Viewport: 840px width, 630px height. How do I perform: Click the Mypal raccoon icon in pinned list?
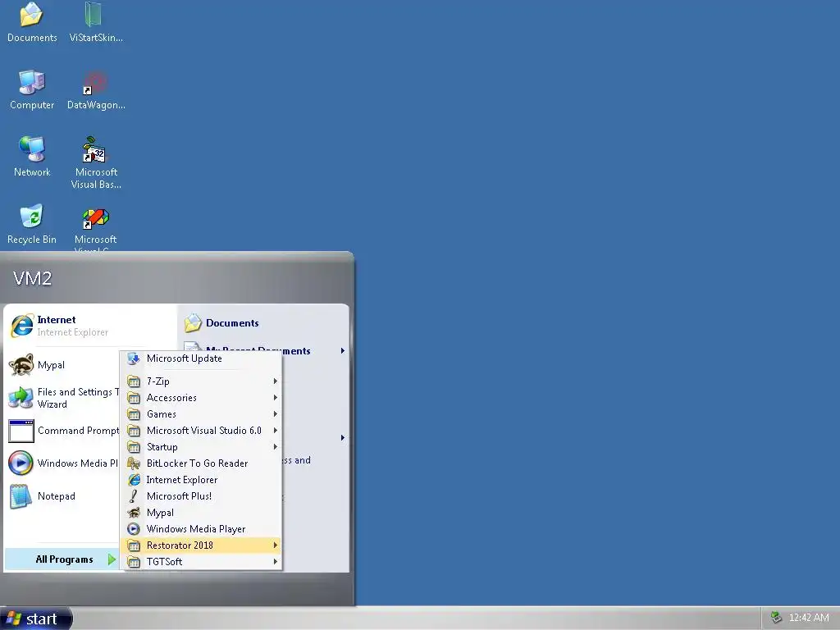pyautogui.click(x=21, y=365)
